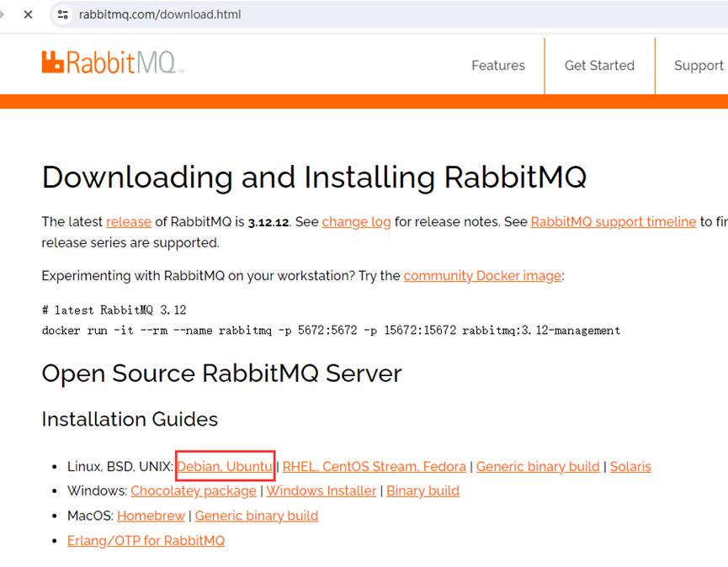Screen dimensions: 728x567
Task: Open the Linux Generic binary build link
Action: point(538,466)
